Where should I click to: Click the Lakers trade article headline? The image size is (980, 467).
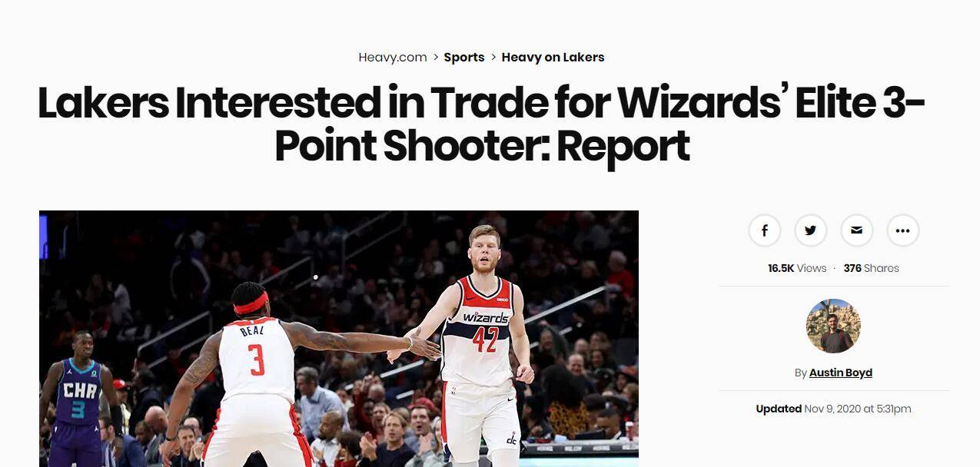[x=482, y=124]
